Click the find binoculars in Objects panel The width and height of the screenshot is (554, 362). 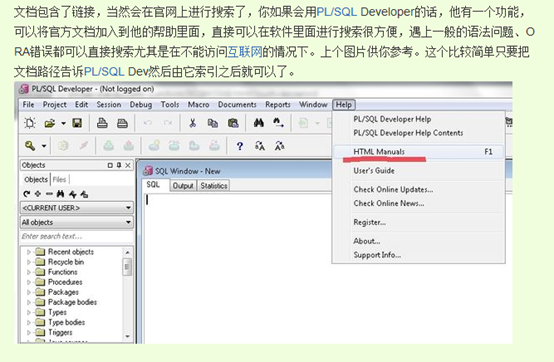click(x=60, y=194)
